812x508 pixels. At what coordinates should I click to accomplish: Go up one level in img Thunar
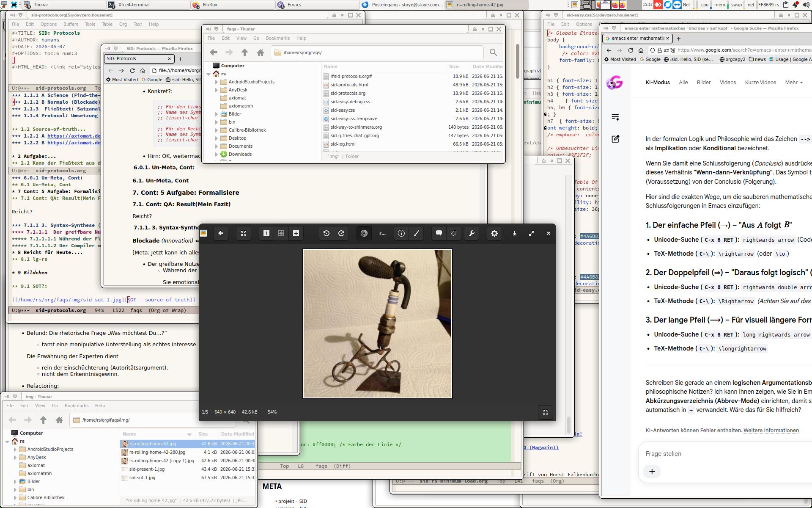pos(43,420)
